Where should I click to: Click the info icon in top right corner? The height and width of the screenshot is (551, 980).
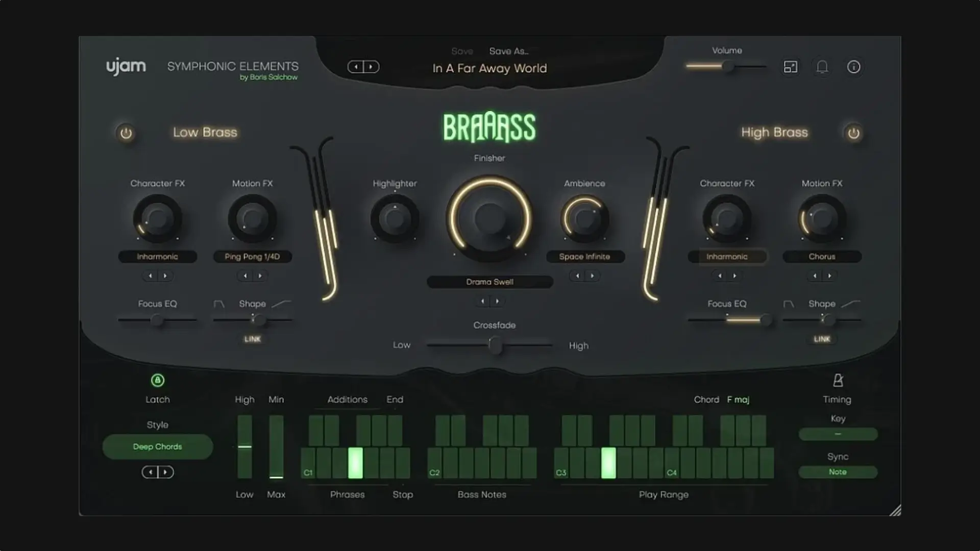coord(854,67)
